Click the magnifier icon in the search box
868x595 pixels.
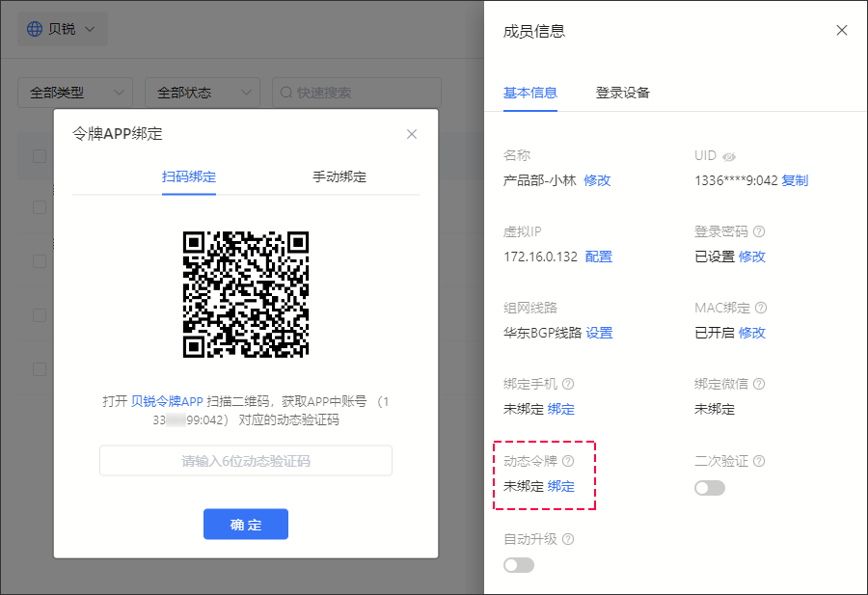click(286, 93)
